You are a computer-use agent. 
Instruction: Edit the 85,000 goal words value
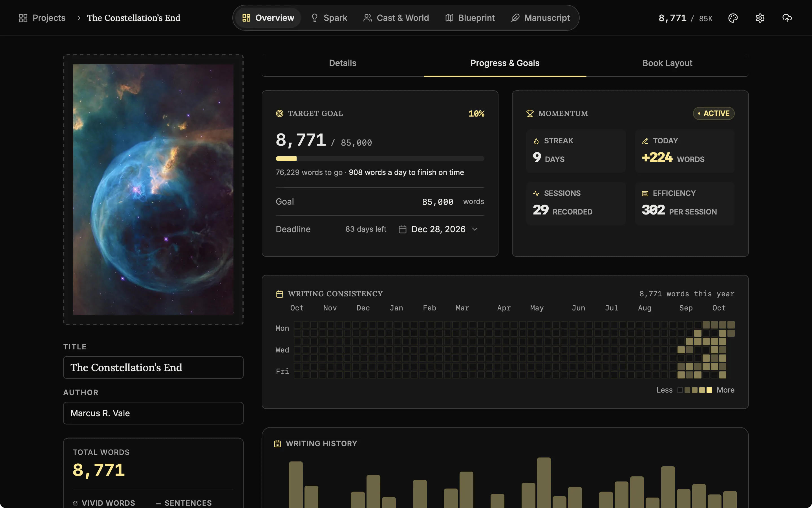[438, 202]
